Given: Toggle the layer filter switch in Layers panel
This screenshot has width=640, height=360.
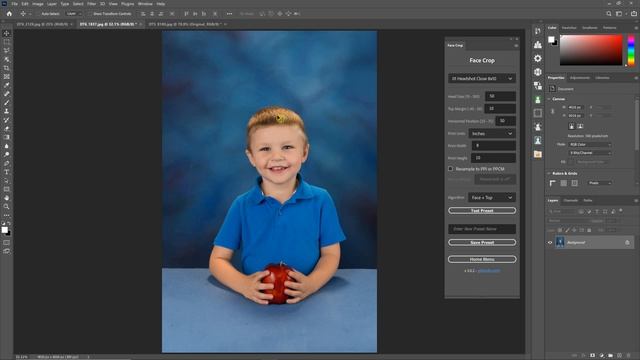Looking at the screenshot, I should tap(621, 211).
